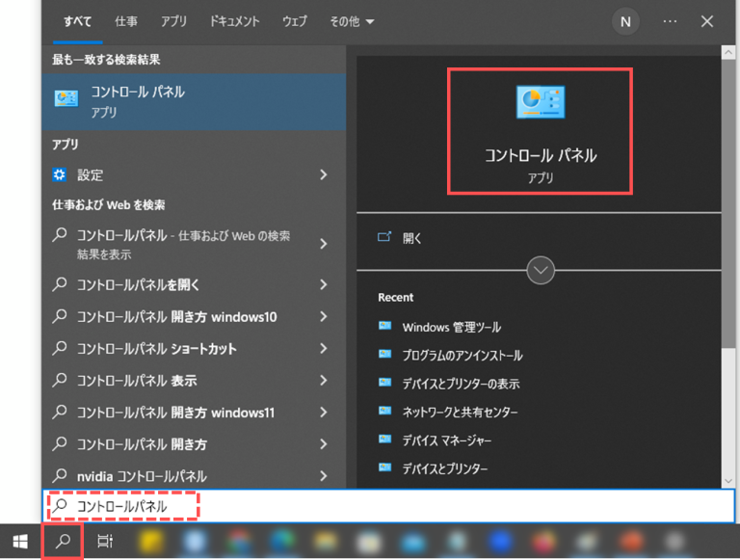740x560 pixels.
Task: Click search icon beside コントロールパネル ショートカット
Action: point(60,349)
